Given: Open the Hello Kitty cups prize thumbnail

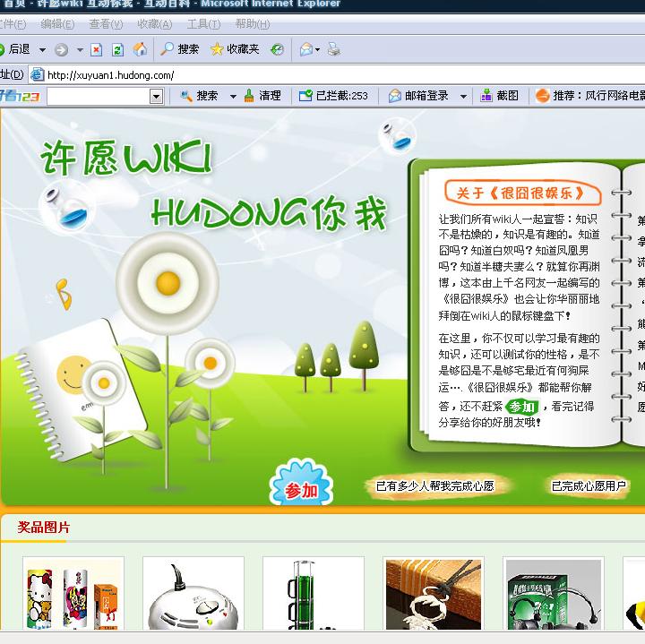Looking at the screenshot, I should [73, 594].
